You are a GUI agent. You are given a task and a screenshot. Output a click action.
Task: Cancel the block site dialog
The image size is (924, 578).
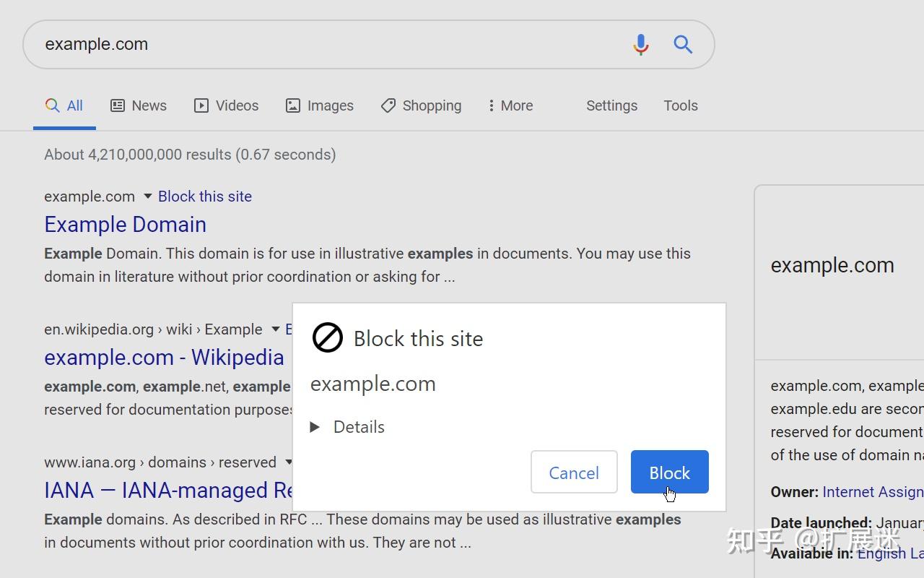tap(573, 472)
